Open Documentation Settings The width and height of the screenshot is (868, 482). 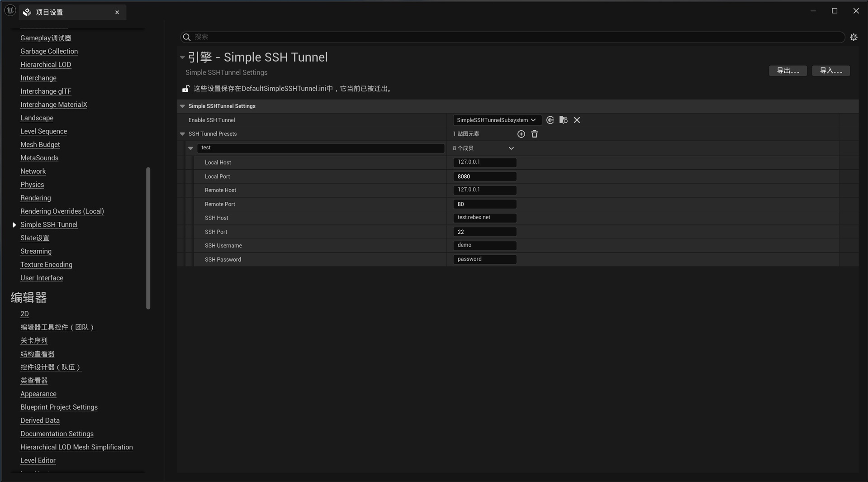(57, 434)
